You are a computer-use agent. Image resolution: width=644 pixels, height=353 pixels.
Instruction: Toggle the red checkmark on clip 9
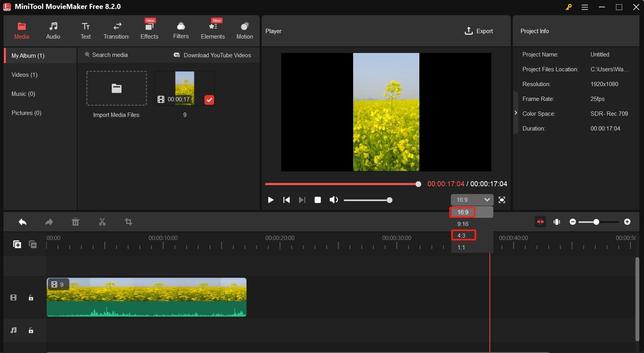coord(209,100)
